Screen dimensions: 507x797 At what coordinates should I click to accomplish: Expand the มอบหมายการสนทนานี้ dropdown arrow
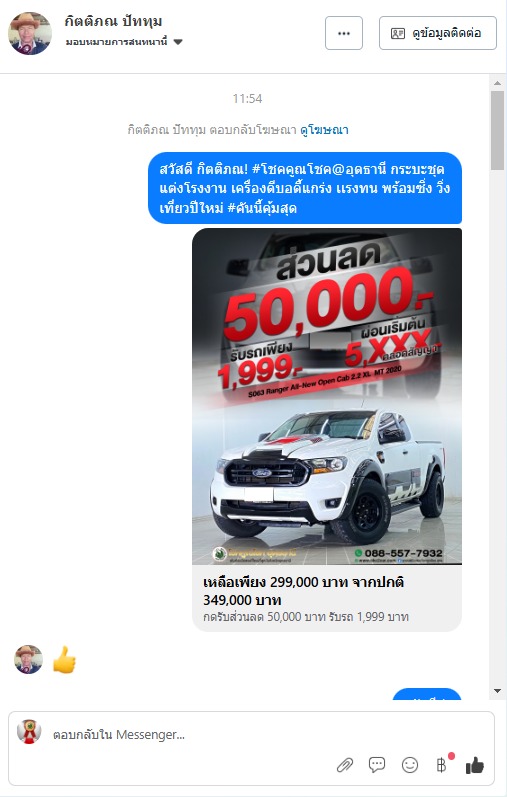[178, 42]
